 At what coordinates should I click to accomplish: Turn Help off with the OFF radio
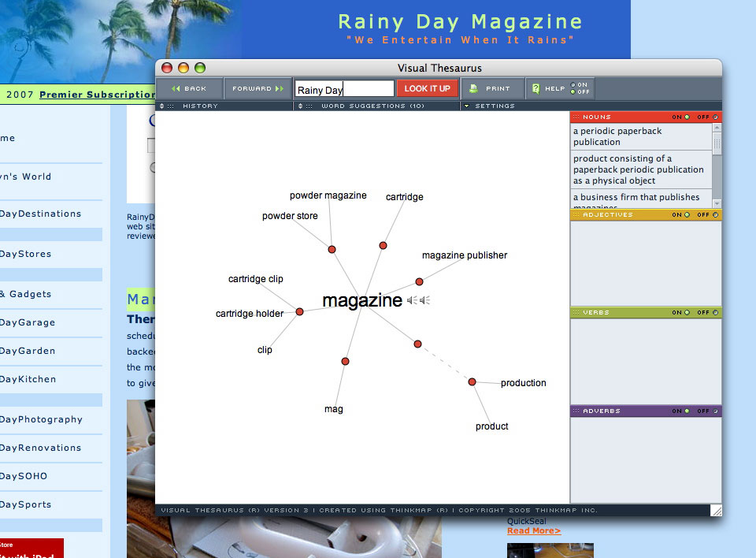coord(573,91)
